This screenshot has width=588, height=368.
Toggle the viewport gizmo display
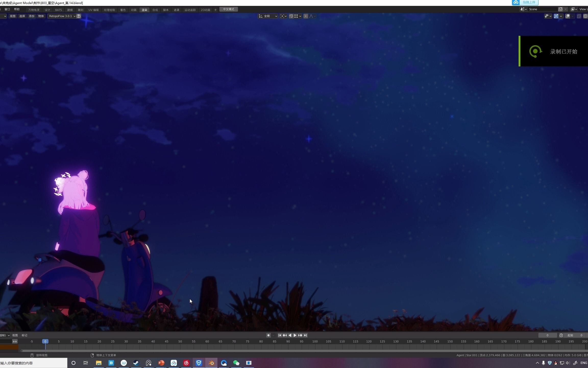556,16
